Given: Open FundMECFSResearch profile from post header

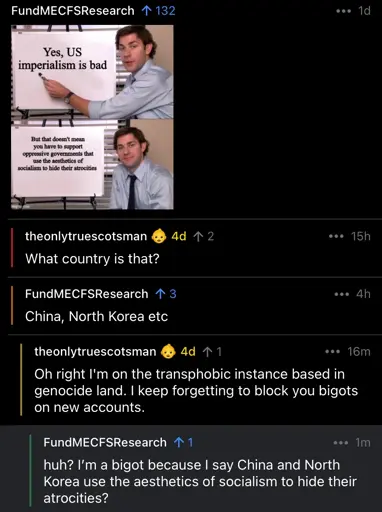Looking at the screenshot, I should 73,11.
